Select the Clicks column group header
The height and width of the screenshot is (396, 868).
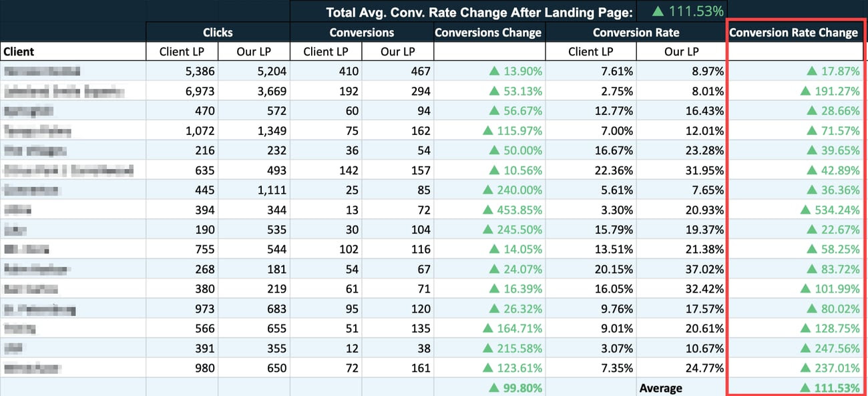218,32
